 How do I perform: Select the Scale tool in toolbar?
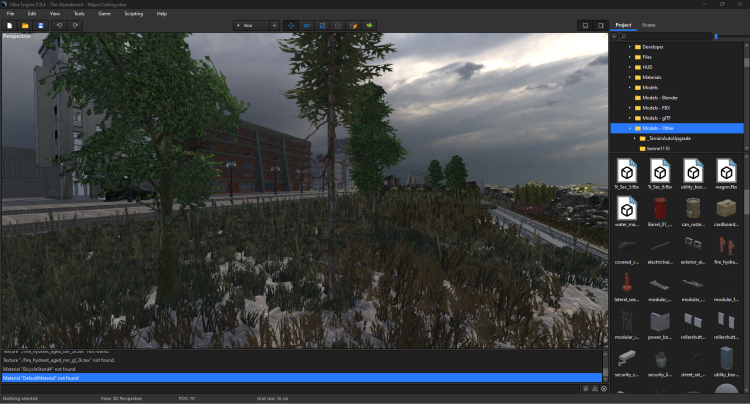[322, 25]
